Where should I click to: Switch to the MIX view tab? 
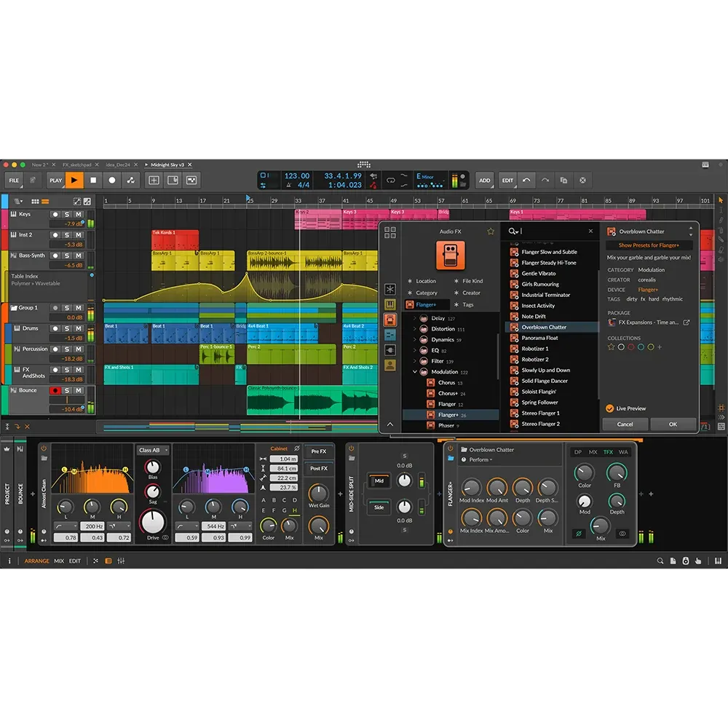[59, 561]
